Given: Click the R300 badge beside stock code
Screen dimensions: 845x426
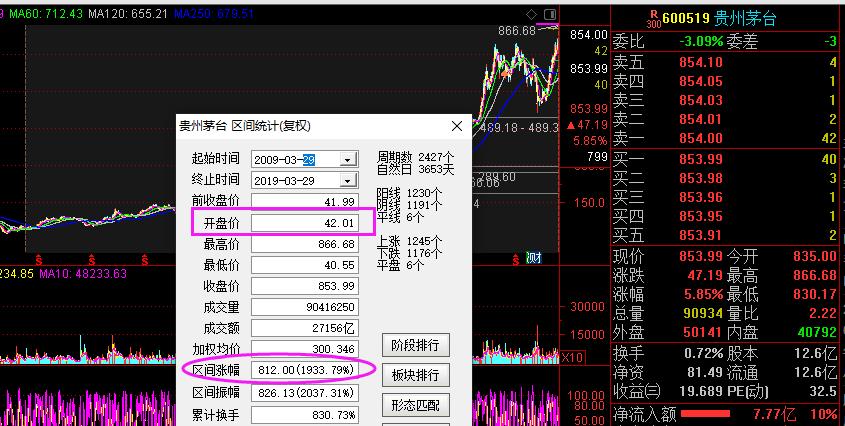Looking at the screenshot, I should click(x=654, y=19).
